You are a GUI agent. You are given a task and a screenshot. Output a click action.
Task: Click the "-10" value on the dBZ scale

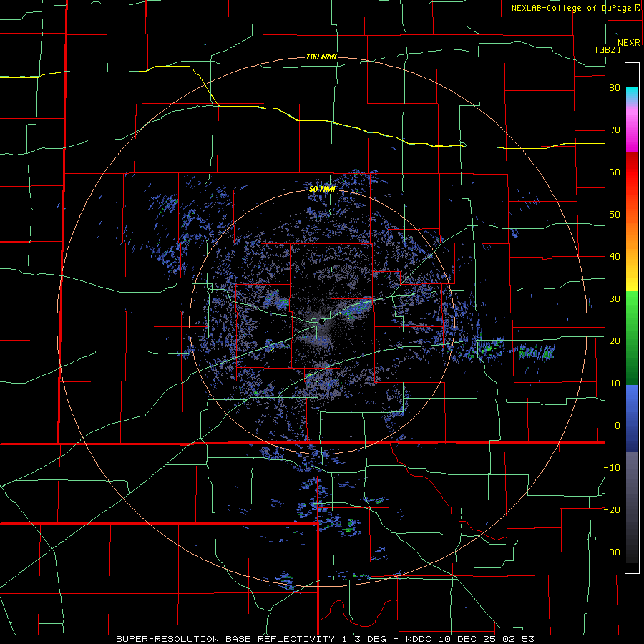(612, 468)
